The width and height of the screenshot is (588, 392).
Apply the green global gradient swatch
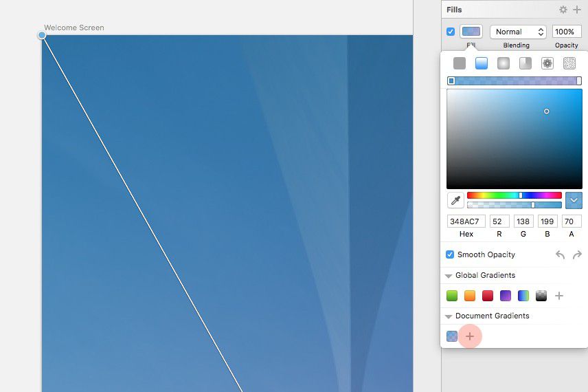(x=452, y=296)
